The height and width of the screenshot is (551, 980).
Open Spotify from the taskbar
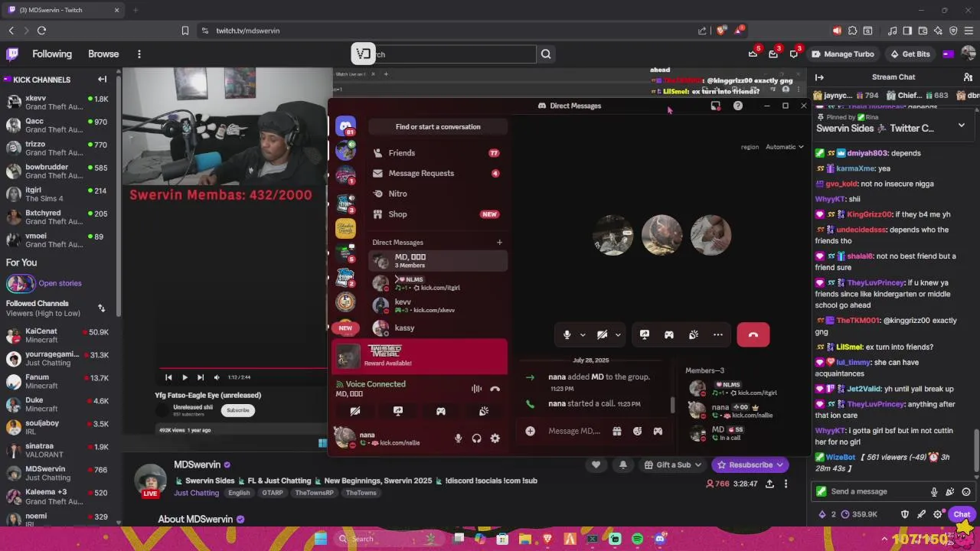click(x=637, y=539)
